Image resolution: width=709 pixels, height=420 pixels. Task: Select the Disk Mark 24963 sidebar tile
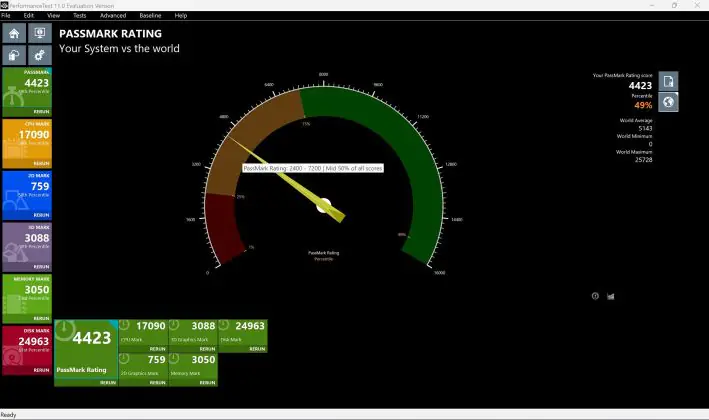tap(27, 351)
